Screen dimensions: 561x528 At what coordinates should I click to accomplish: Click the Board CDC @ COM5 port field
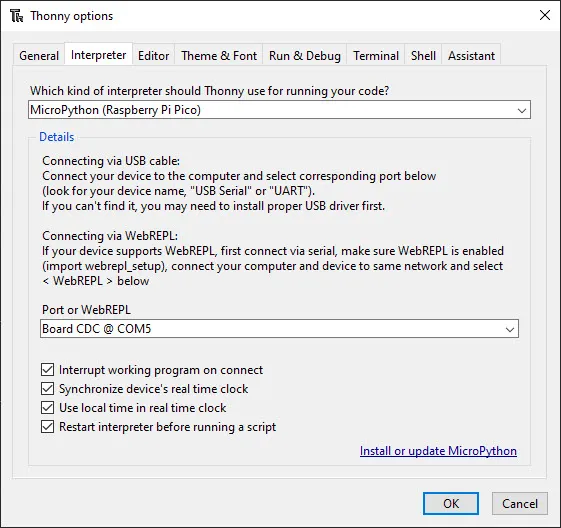pos(279,329)
